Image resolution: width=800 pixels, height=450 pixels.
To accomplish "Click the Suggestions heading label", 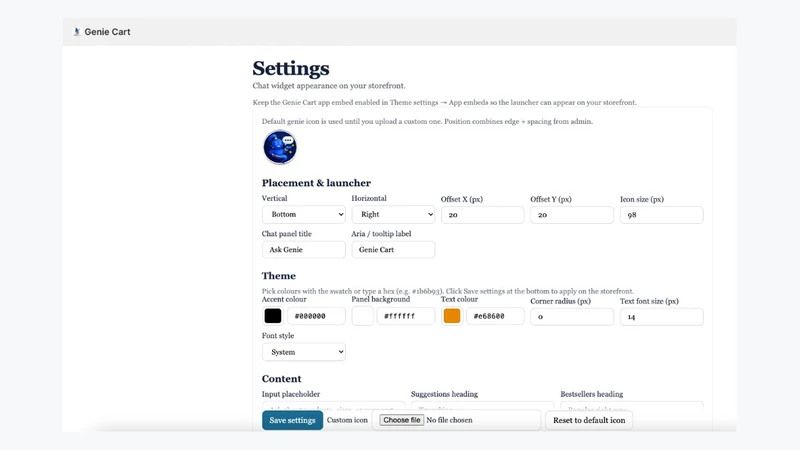I will pyautogui.click(x=444, y=394).
